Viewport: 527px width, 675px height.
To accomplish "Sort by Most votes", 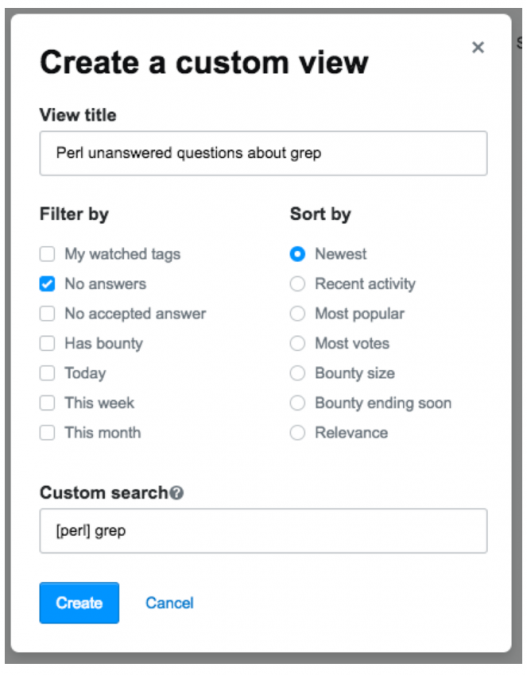I will coord(298,344).
